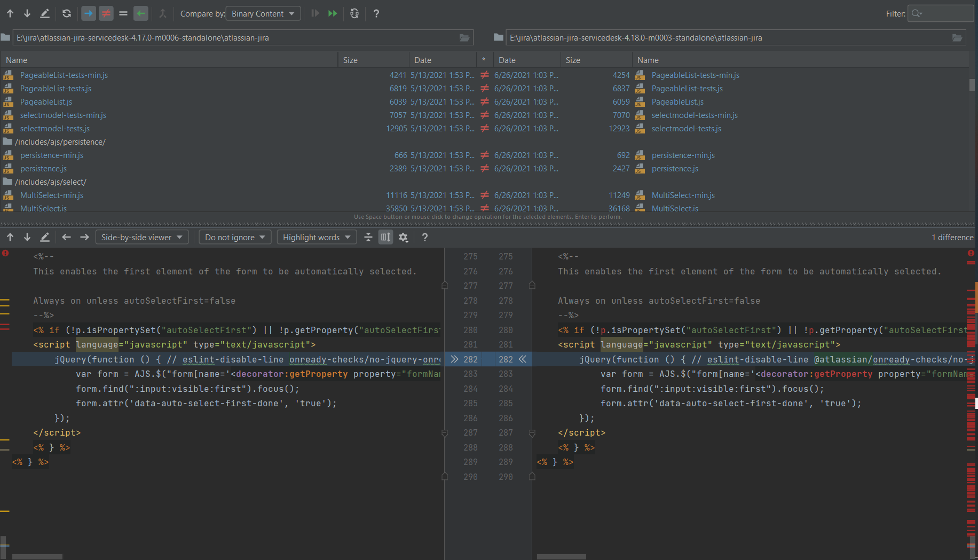Click left pane fold marker at line 287
The width and height of the screenshot is (978, 560).
pos(445,433)
